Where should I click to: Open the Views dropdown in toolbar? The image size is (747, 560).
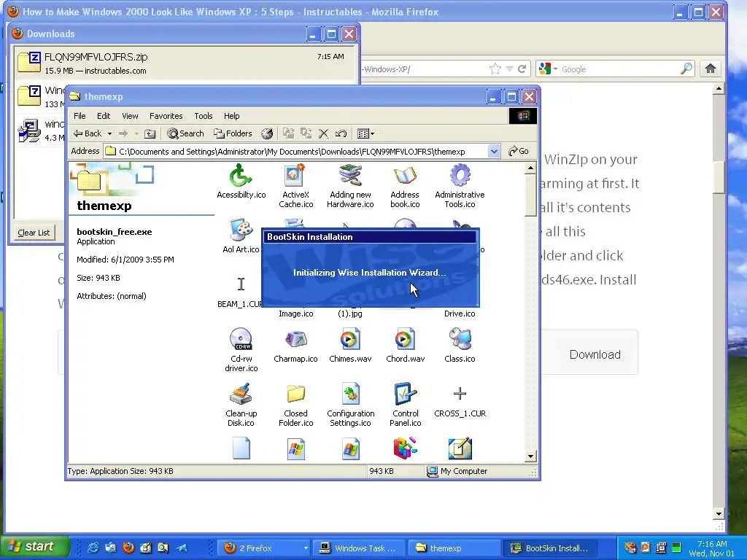pos(366,134)
